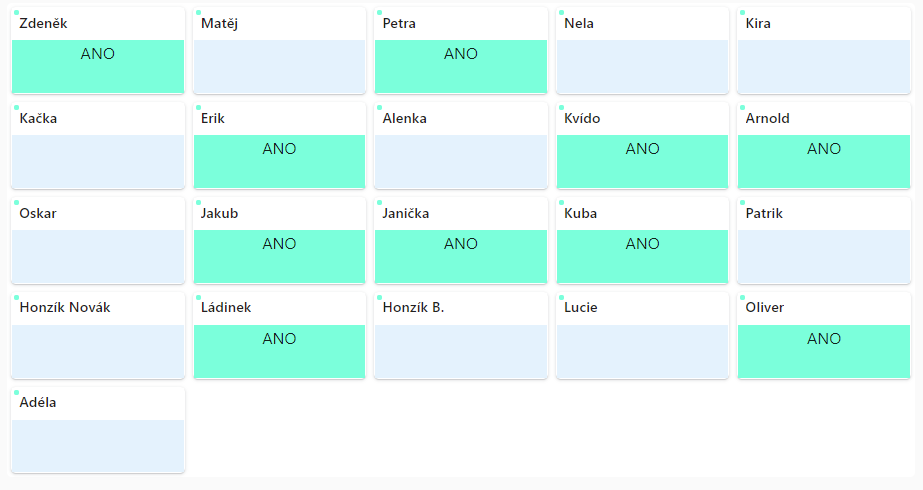The width and height of the screenshot is (923, 490).
Task: Click Honzík B.'s empty answer area
Action: pyautogui.click(x=461, y=351)
